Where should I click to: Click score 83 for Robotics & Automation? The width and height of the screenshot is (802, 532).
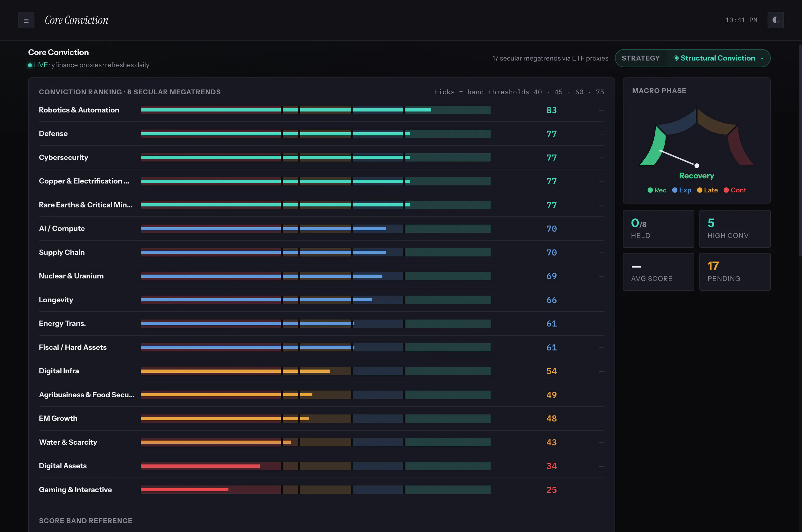click(551, 110)
